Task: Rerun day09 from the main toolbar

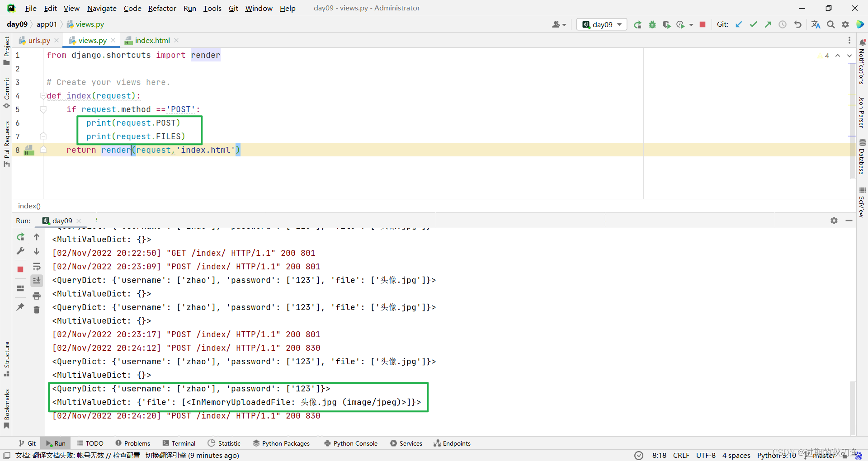Action: pos(637,25)
